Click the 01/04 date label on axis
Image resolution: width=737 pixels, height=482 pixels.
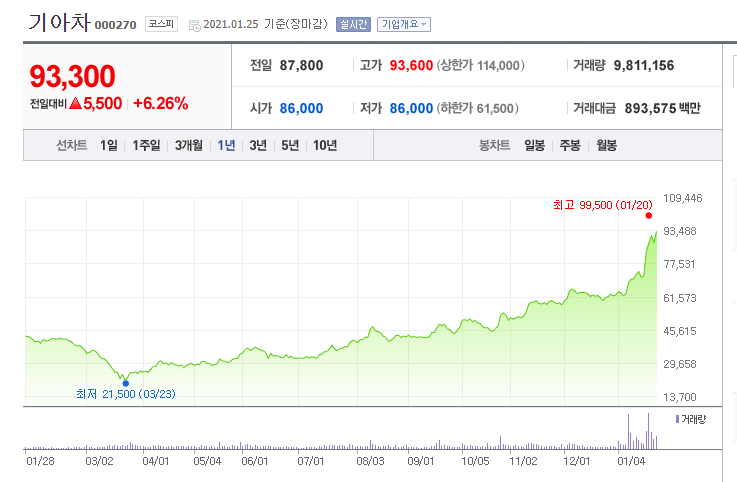(631, 461)
